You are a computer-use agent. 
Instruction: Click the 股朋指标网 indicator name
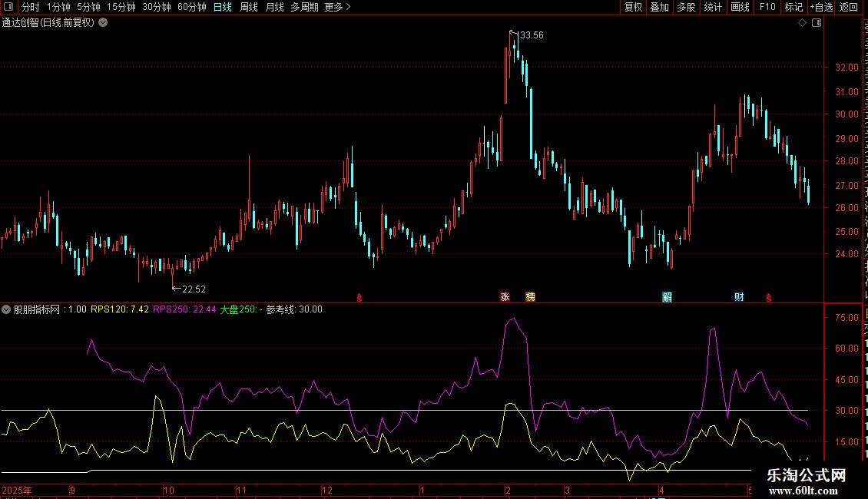37,310
